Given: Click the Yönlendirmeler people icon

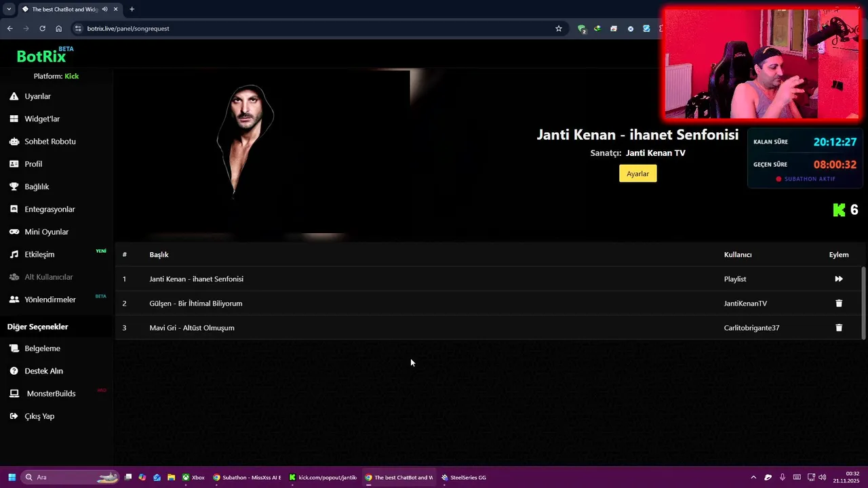Looking at the screenshot, I should click(x=14, y=300).
